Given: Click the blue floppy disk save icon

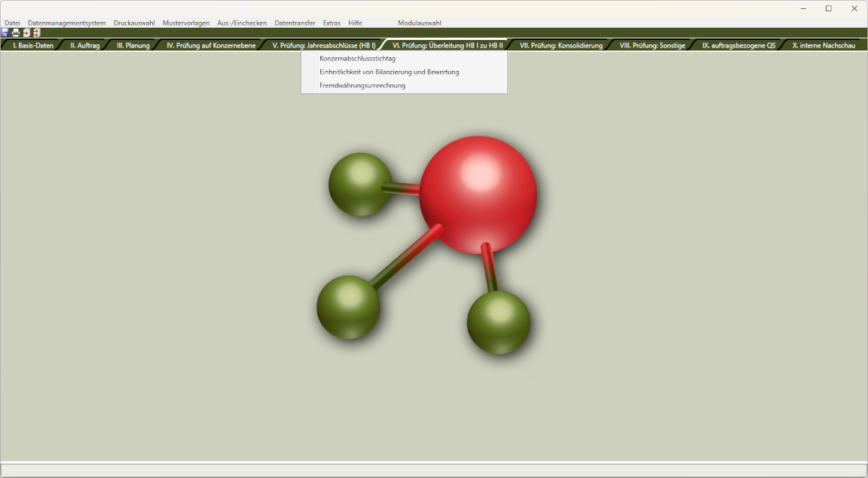Looking at the screenshot, I should [x=5, y=33].
